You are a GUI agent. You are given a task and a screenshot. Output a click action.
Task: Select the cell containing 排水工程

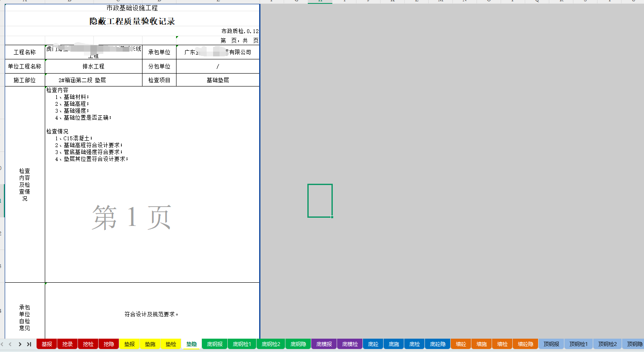coord(93,66)
